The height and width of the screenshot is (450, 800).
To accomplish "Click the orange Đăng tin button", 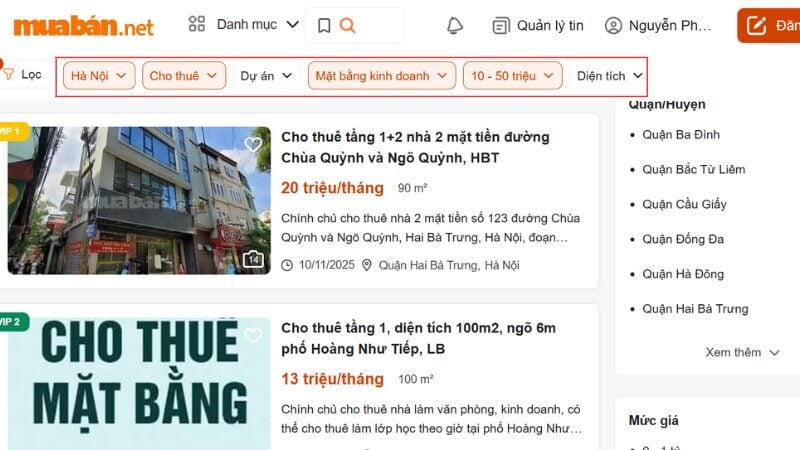I will coord(769,26).
